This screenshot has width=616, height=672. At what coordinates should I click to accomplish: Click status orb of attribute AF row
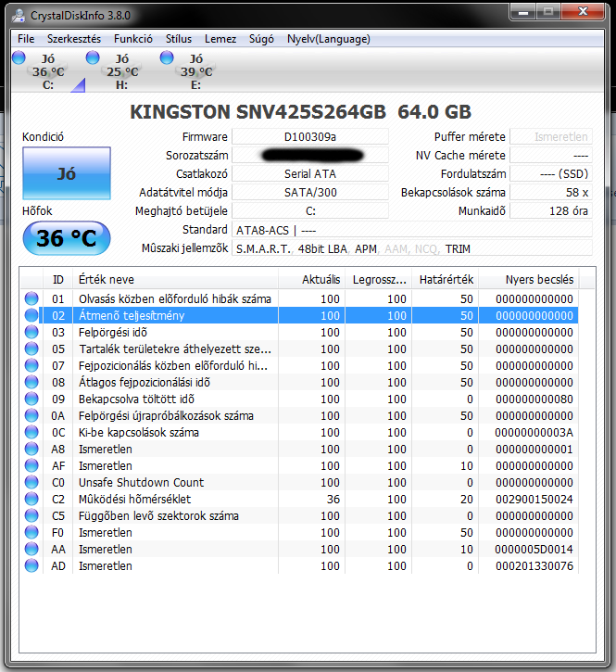click(x=31, y=465)
